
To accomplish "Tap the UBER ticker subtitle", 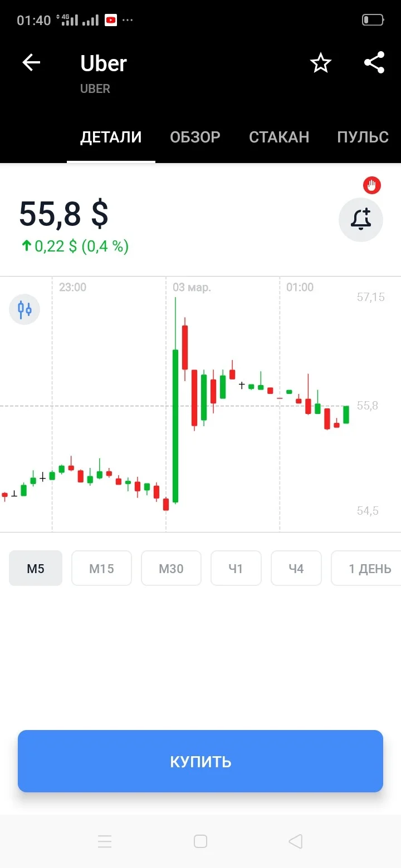I will (95, 89).
